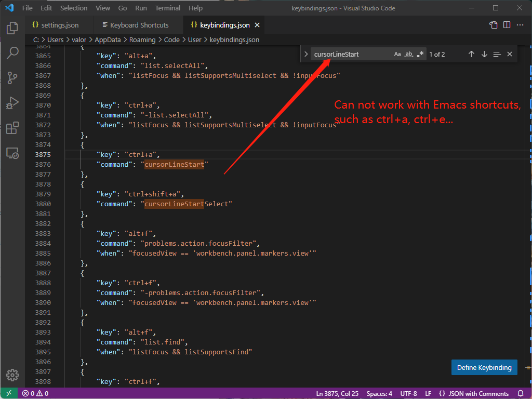Open the Code breadcrumb dropdown
The height and width of the screenshot is (399, 532).
(x=171, y=39)
